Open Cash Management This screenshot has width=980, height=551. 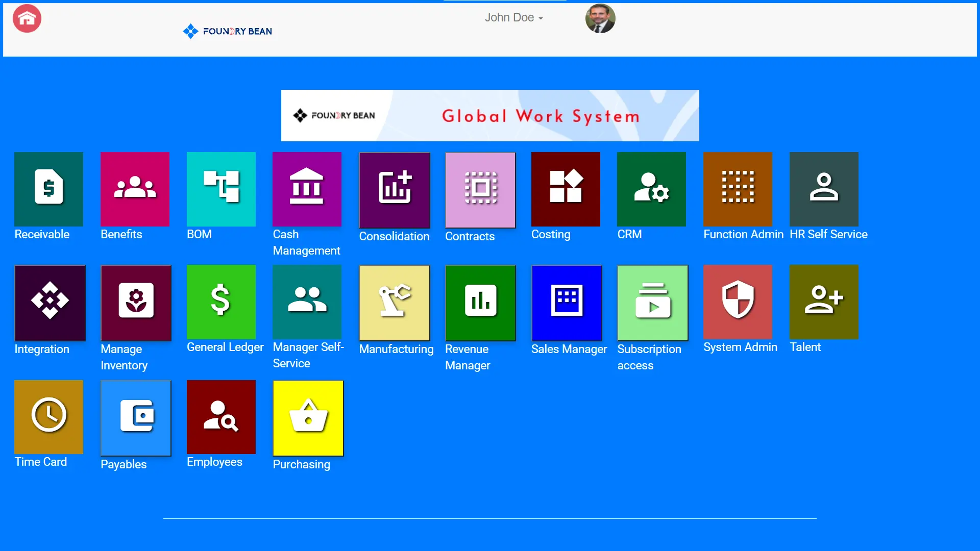pyautogui.click(x=307, y=189)
